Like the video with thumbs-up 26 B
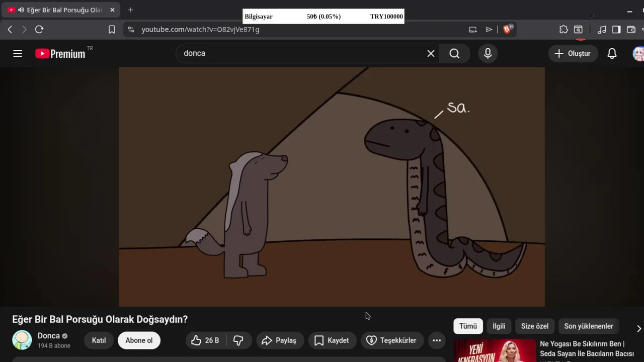The image size is (644, 362). 206,340
